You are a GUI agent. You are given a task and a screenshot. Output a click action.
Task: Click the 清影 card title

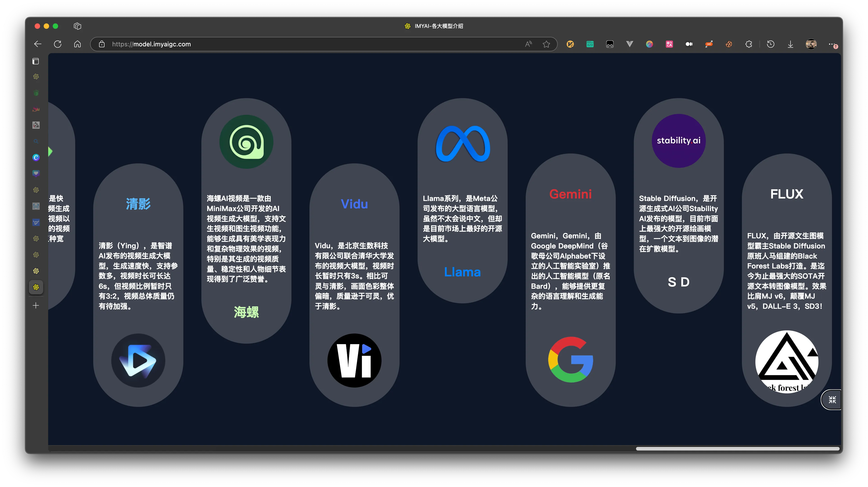138,204
